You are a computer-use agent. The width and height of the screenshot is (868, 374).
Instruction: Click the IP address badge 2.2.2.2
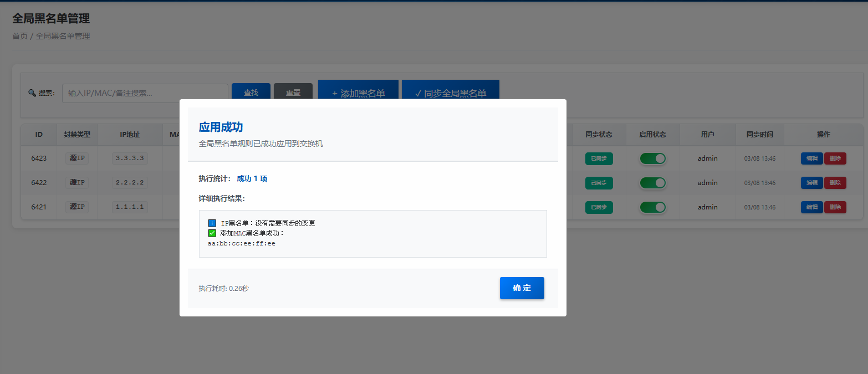[131, 183]
